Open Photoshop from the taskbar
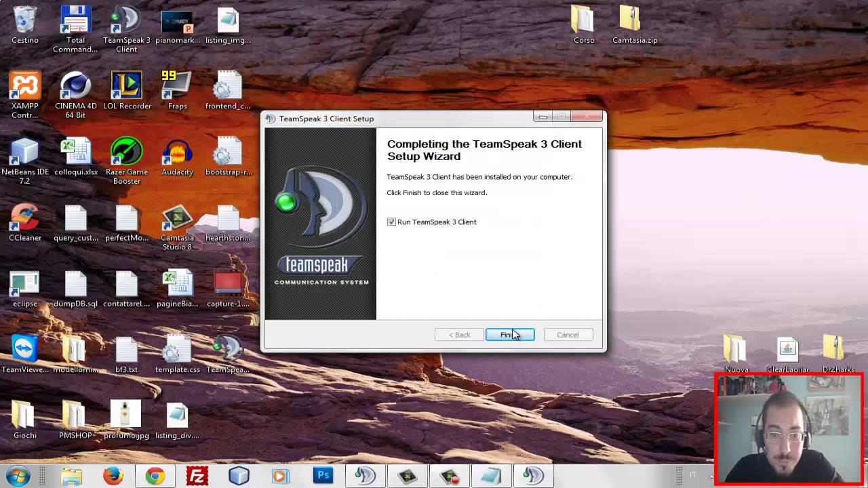868x488 pixels. pos(323,476)
